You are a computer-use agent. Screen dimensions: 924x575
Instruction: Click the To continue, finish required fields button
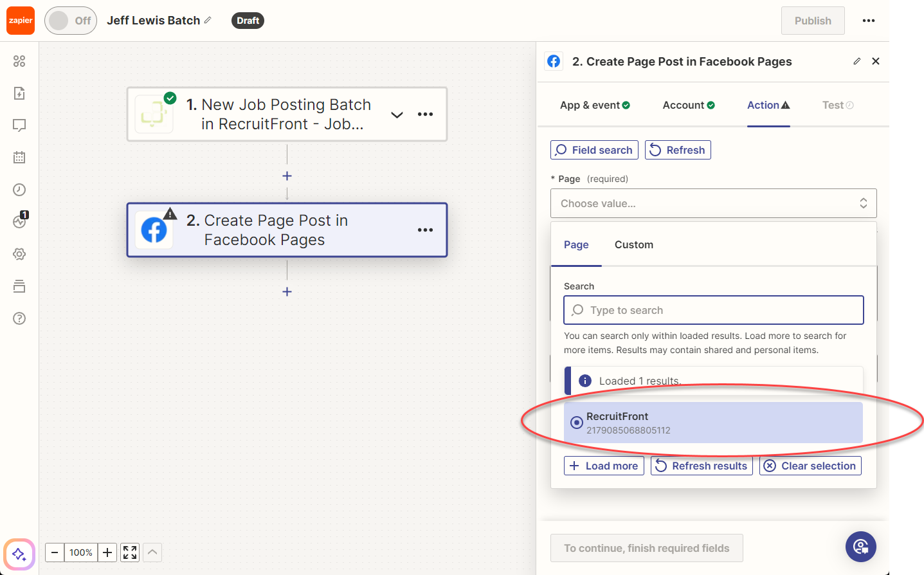tap(647, 548)
